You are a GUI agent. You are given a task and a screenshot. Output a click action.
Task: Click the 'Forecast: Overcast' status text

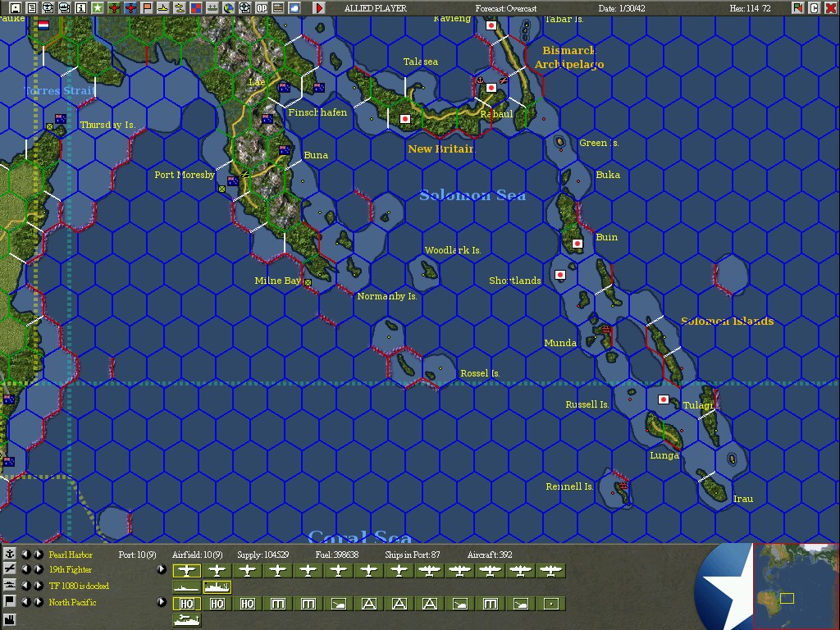505,8
